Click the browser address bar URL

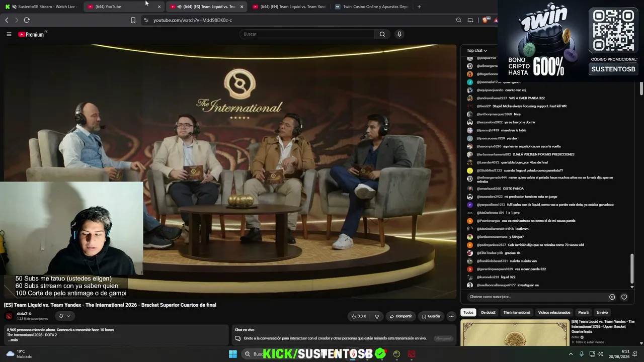coord(193,20)
